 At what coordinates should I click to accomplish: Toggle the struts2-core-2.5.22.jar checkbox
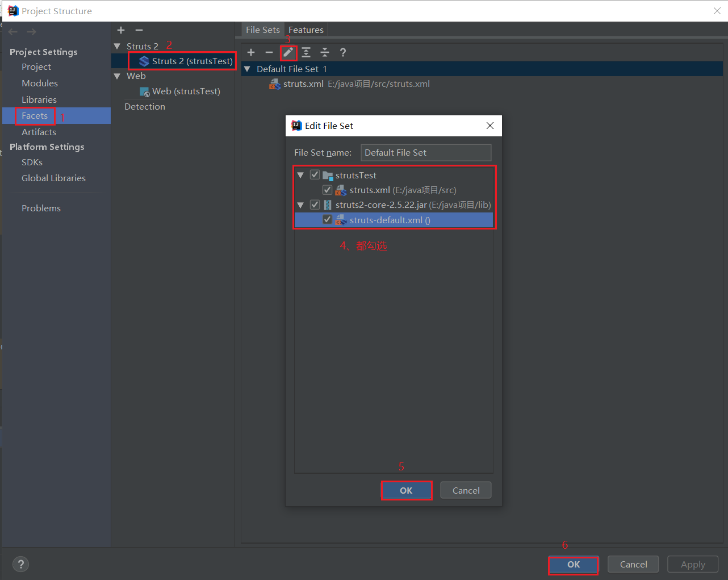click(x=315, y=205)
